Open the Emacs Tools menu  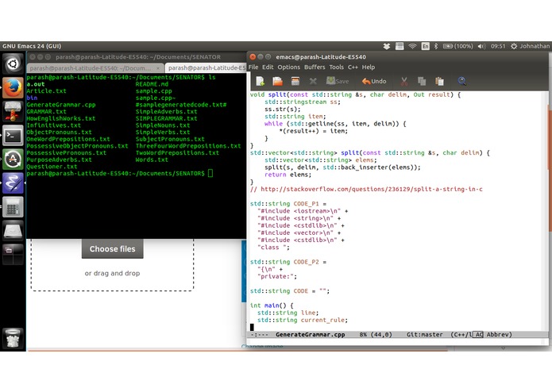point(336,67)
